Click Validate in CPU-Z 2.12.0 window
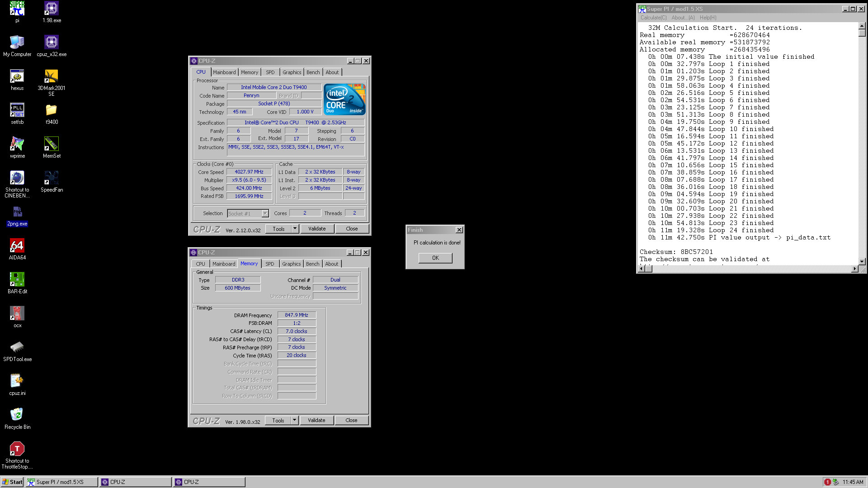Screen dimensions: 868x488 317,229
